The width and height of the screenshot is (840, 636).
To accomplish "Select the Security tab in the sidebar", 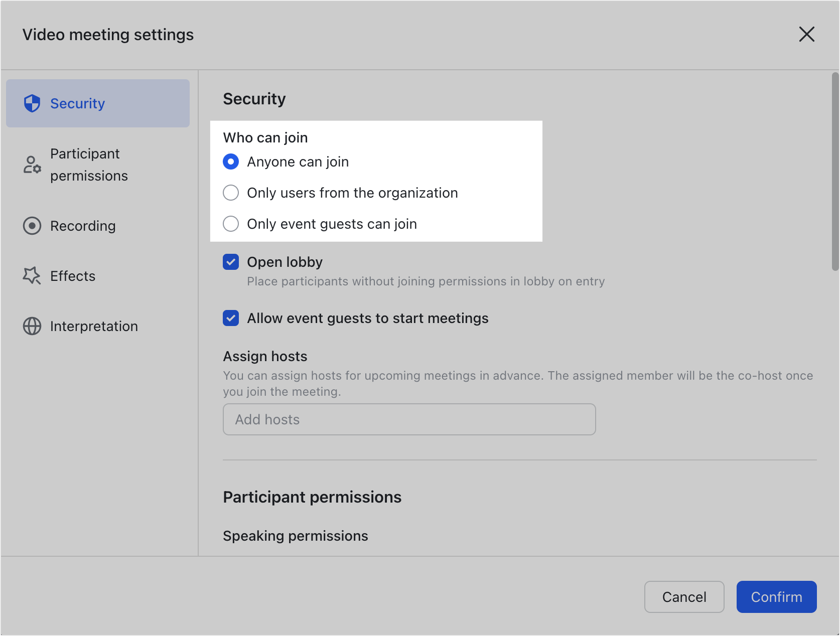I will pos(77,103).
